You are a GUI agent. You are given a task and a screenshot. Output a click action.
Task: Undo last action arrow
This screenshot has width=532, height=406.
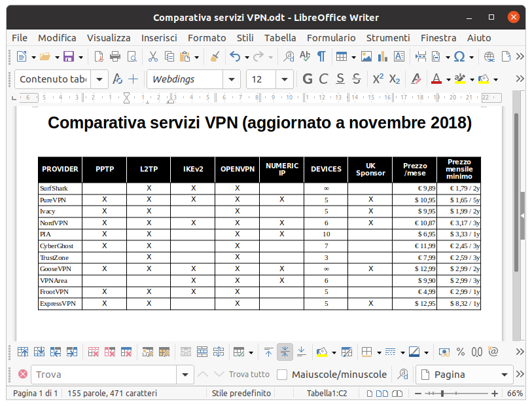[235, 56]
